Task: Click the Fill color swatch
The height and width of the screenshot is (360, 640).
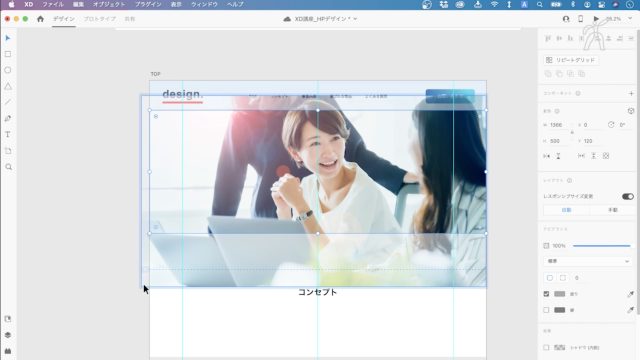Action: [560, 294]
